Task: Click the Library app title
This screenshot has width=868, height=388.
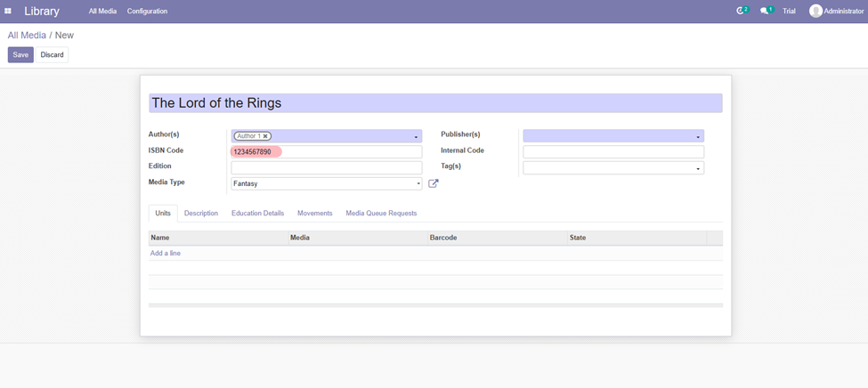Action: click(x=42, y=11)
